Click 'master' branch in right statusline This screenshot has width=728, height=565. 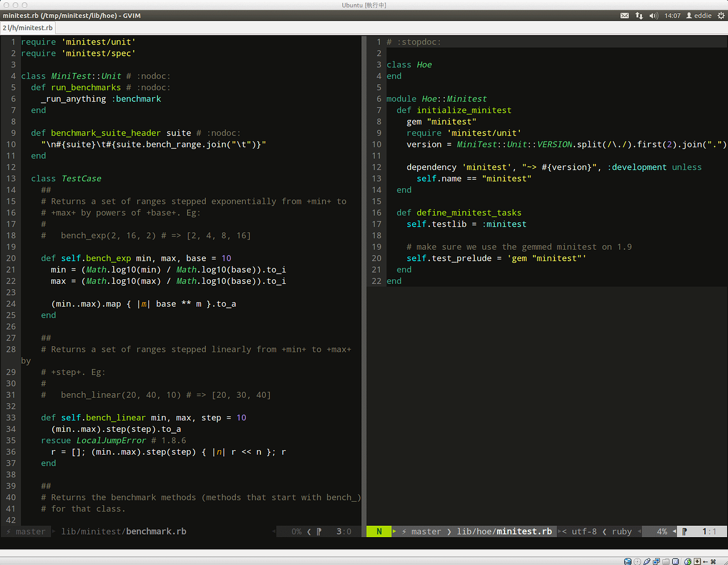426,531
